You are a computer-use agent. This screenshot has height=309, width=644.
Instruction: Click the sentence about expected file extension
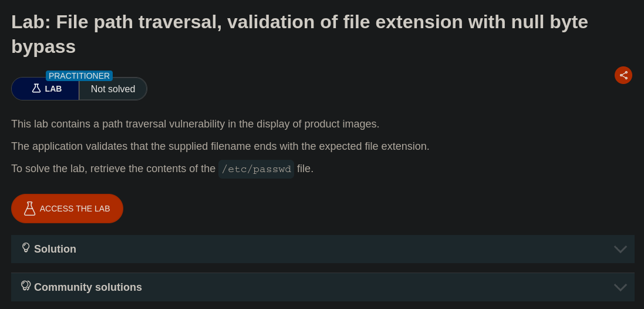coord(220,146)
